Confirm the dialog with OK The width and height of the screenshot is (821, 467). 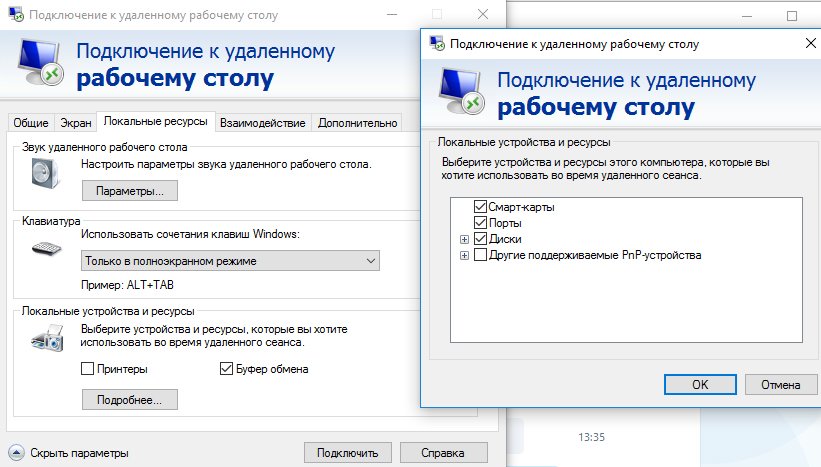[700, 385]
